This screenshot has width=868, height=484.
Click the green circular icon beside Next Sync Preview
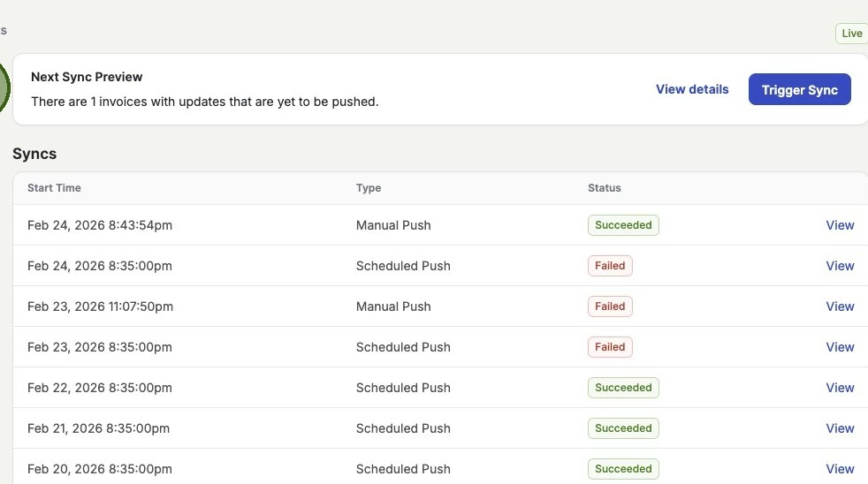(x=4, y=89)
